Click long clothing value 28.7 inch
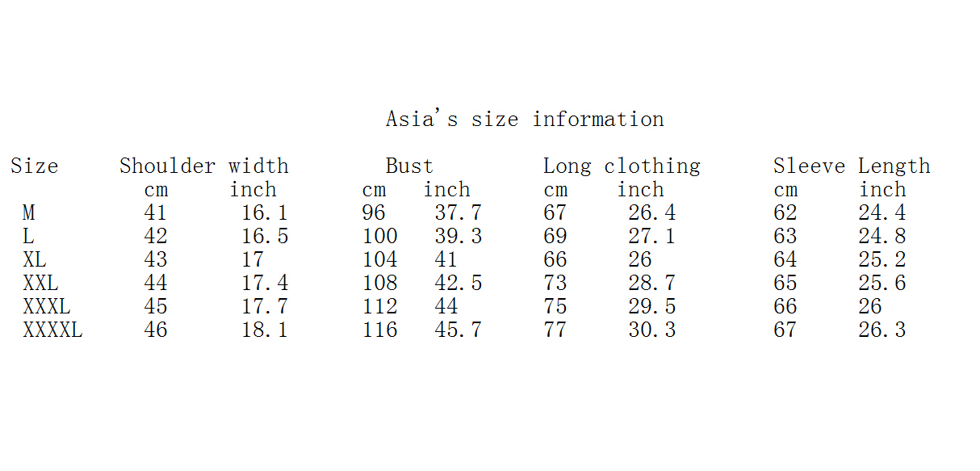 coord(651,284)
